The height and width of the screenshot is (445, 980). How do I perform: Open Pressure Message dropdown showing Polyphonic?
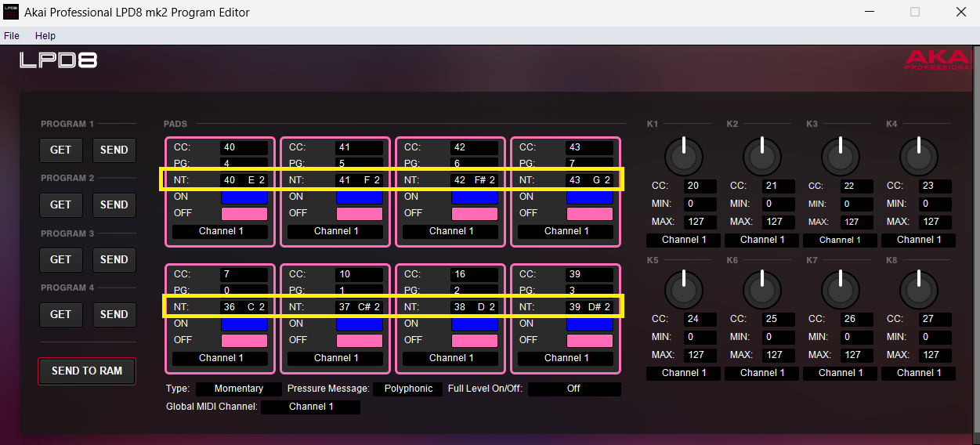pos(408,389)
